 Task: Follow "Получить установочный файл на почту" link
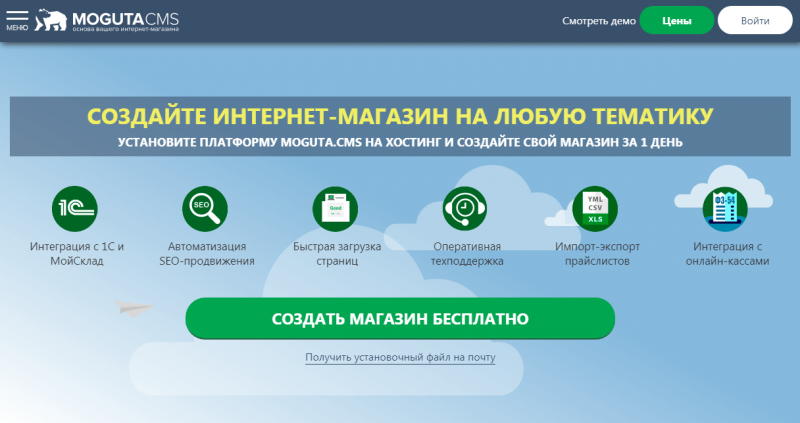click(400, 357)
